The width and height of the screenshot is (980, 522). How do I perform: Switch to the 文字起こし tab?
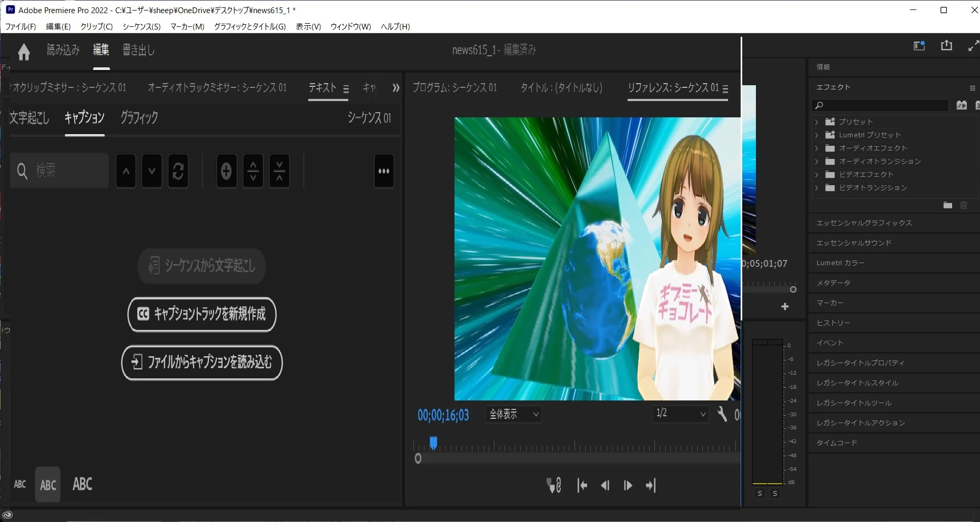29,117
